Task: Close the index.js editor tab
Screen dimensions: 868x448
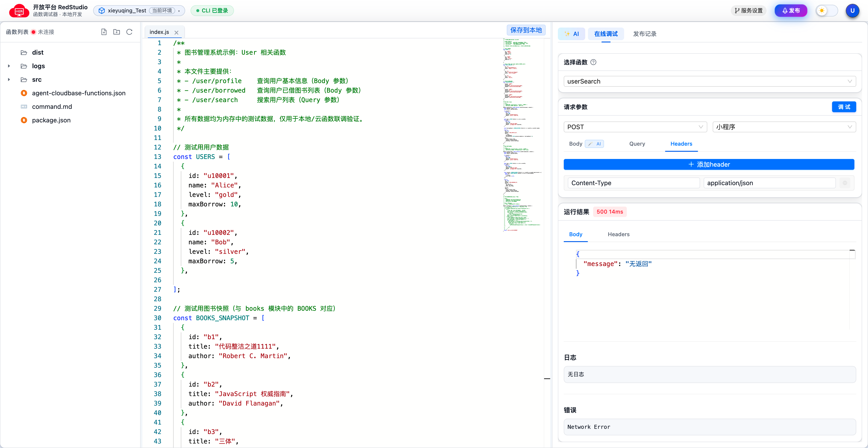Action: pos(176,33)
